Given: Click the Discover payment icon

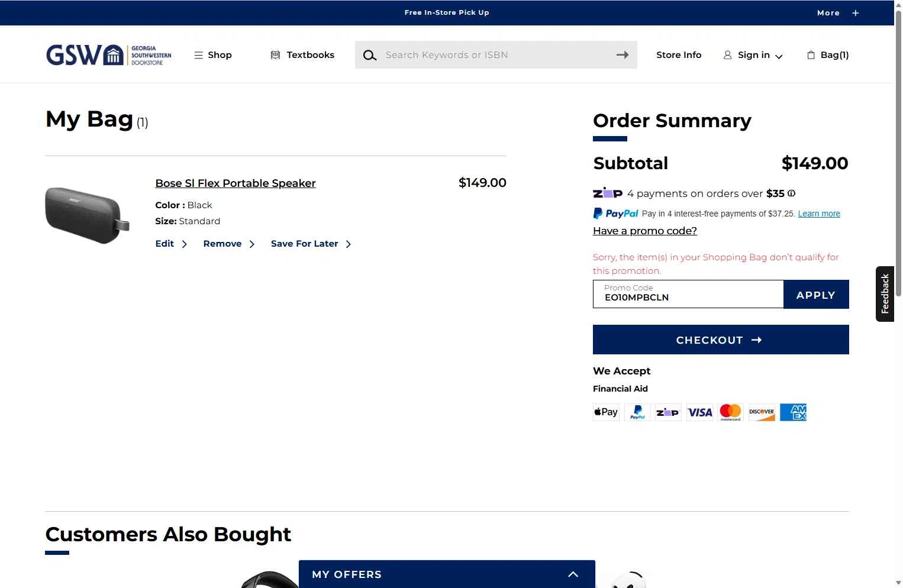Looking at the screenshot, I should click(762, 412).
